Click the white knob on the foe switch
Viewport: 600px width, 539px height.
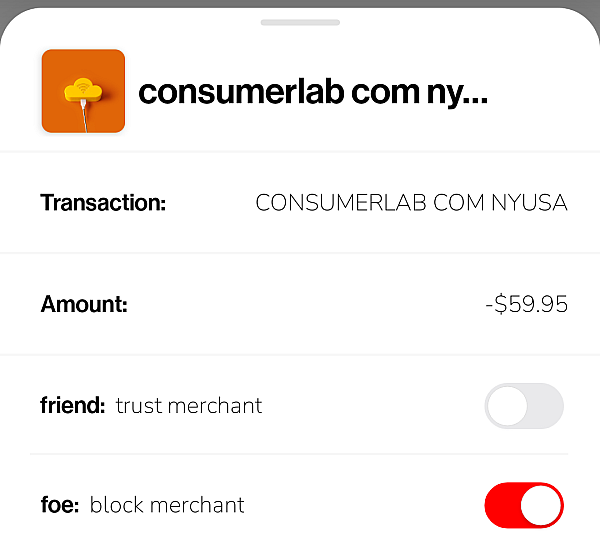coord(540,505)
